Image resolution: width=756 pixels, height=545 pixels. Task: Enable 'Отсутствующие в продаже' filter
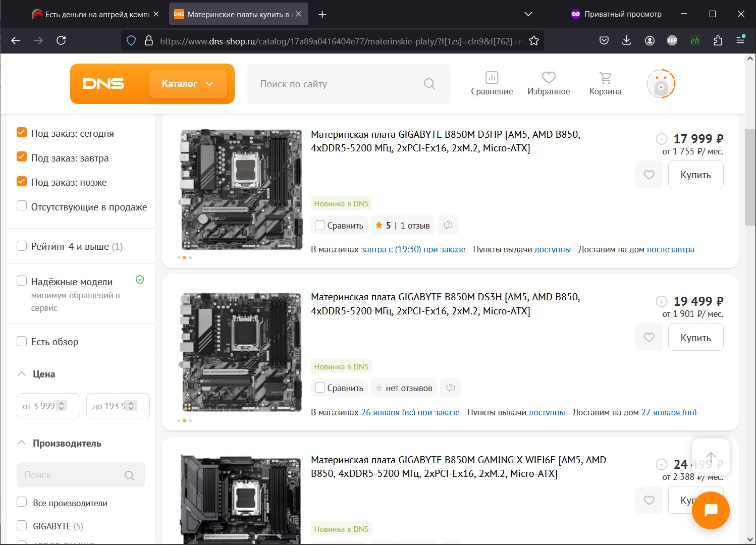coord(22,206)
